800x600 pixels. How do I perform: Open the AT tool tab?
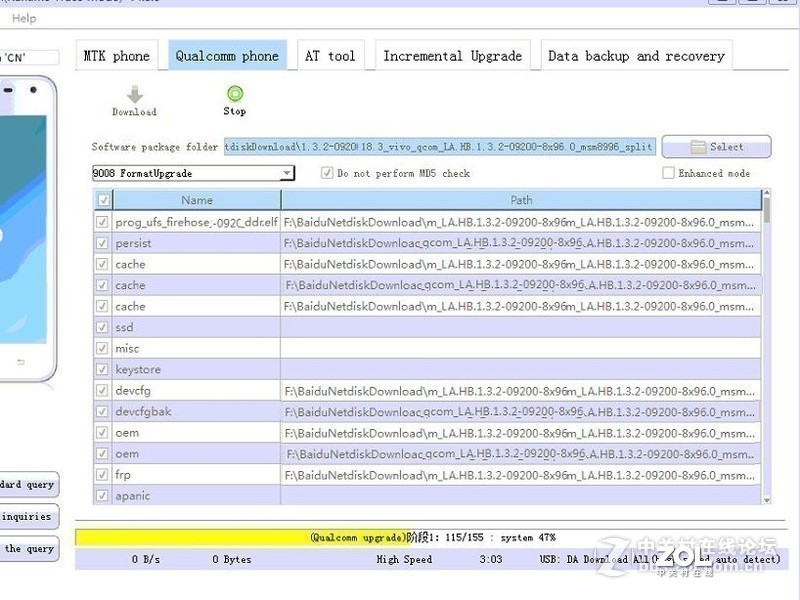[330, 56]
